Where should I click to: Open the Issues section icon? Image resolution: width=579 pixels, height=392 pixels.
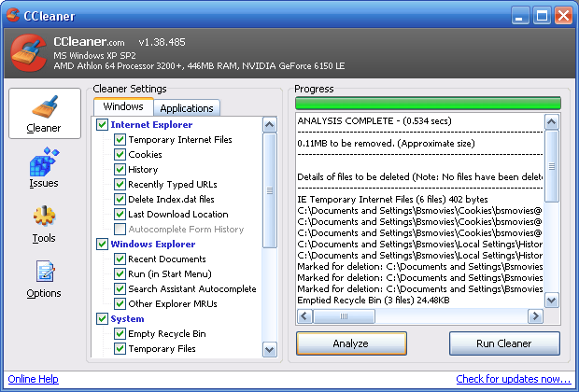click(x=44, y=163)
